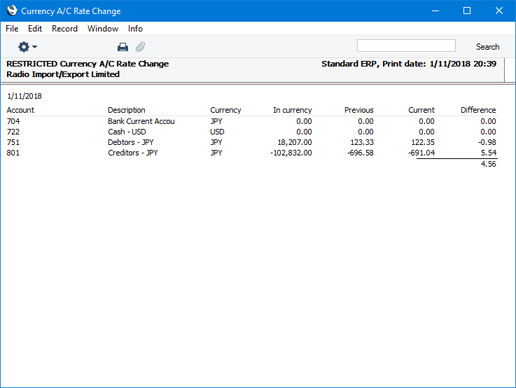Select the Bank Current Accou description
This screenshot has width=516, height=388.
point(141,121)
